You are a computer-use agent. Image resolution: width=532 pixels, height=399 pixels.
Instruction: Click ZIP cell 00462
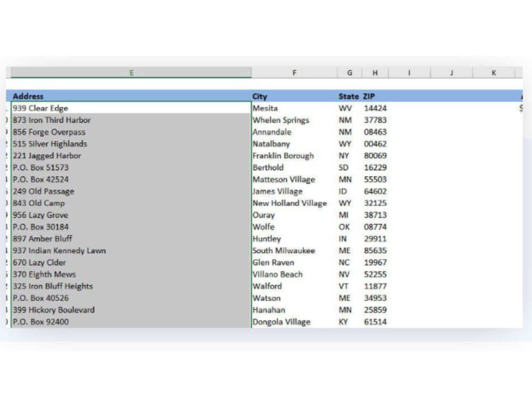[375, 144]
